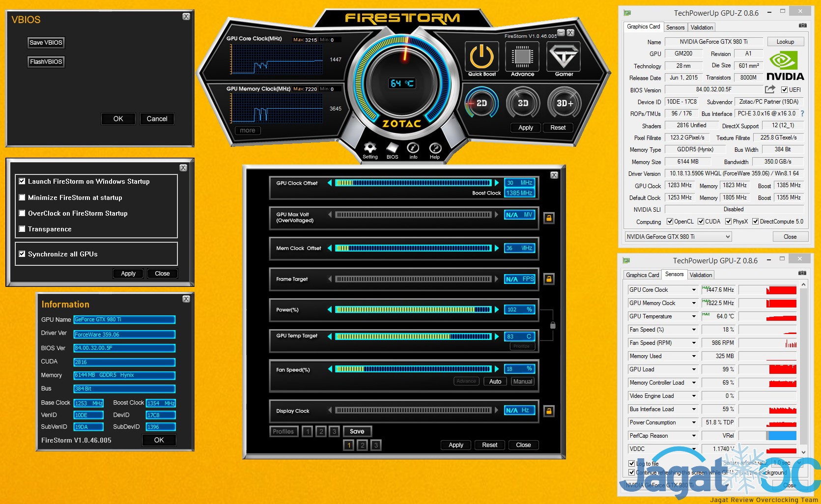Open the Setting gear icon in FireStorm

coord(370,148)
